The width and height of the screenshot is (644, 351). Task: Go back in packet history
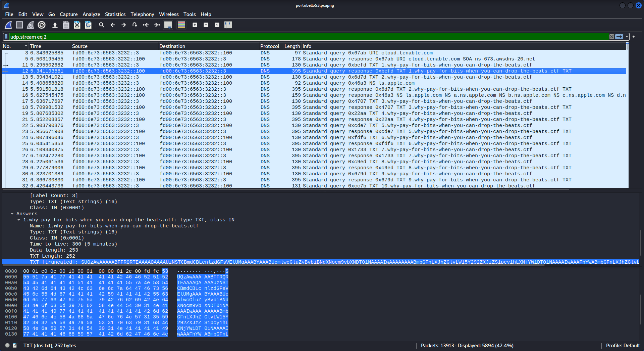[x=113, y=25]
